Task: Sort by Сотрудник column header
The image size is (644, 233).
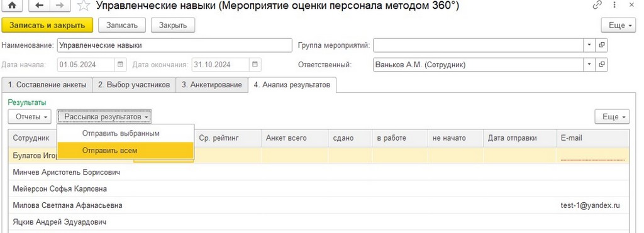Action: pyautogui.click(x=33, y=138)
